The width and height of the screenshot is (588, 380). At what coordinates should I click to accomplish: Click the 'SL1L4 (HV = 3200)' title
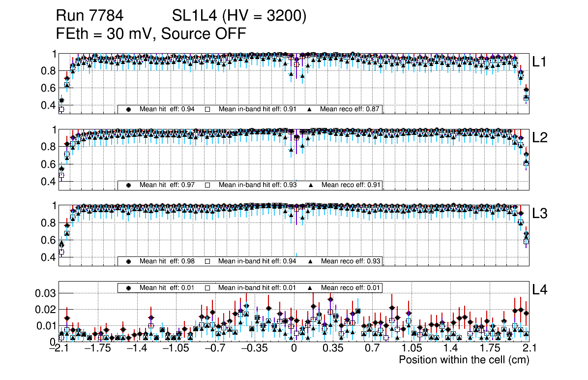click(239, 17)
